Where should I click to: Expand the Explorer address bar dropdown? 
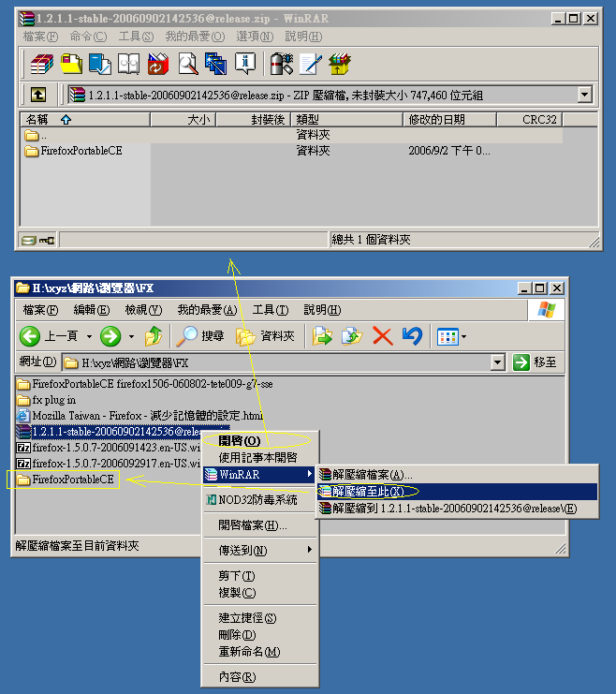click(x=497, y=362)
